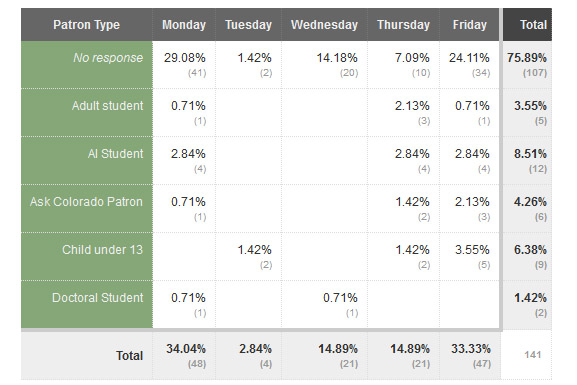The height and width of the screenshot is (385, 577).
Task: Click the 34.04% Monday total cell
Action: click(x=184, y=356)
